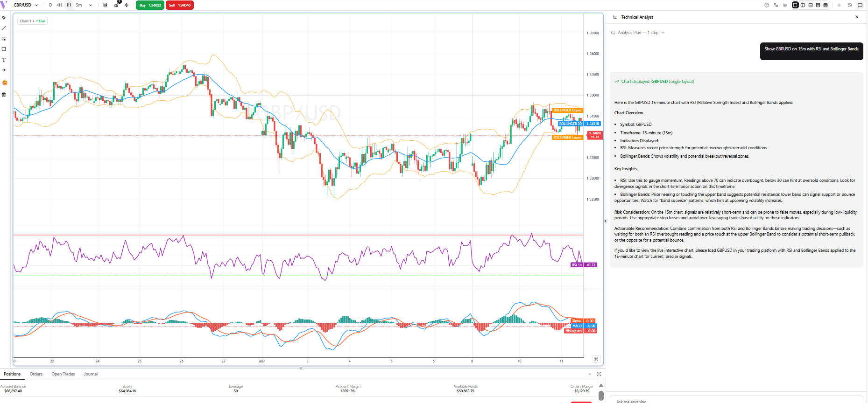
Task: Switch to two-column split chart layout
Action: pyautogui.click(x=803, y=5)
